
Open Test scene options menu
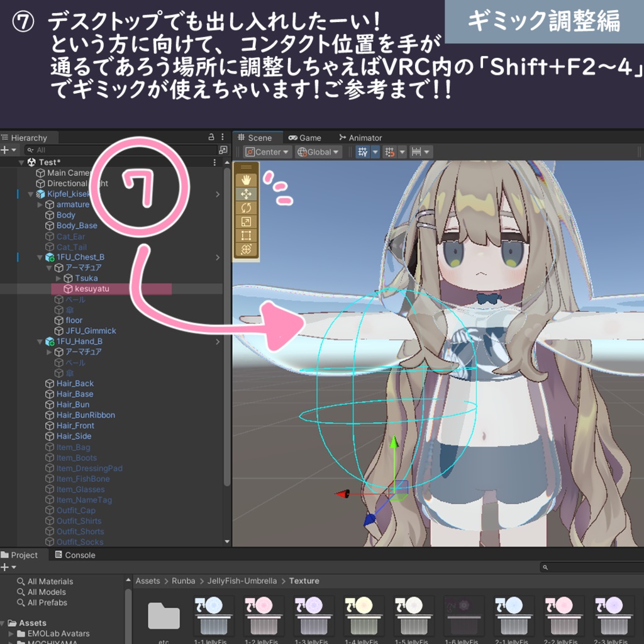tap(214, 162)
